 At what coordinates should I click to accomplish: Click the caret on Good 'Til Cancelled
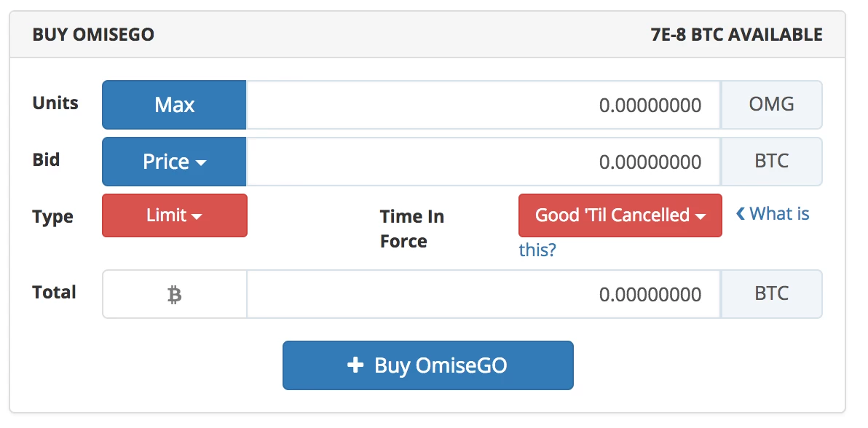pyautogui.click(x=701, y=215)
